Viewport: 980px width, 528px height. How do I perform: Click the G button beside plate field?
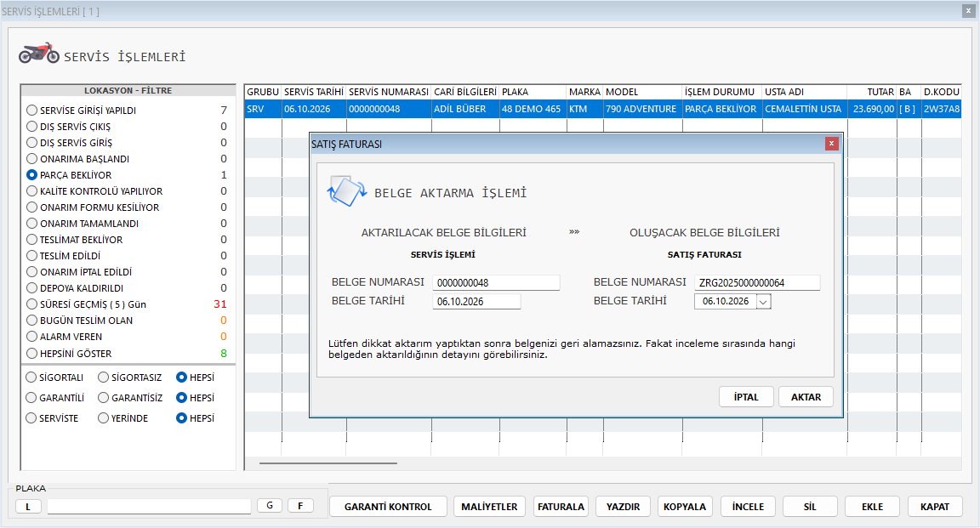click(x=270, y=506)
